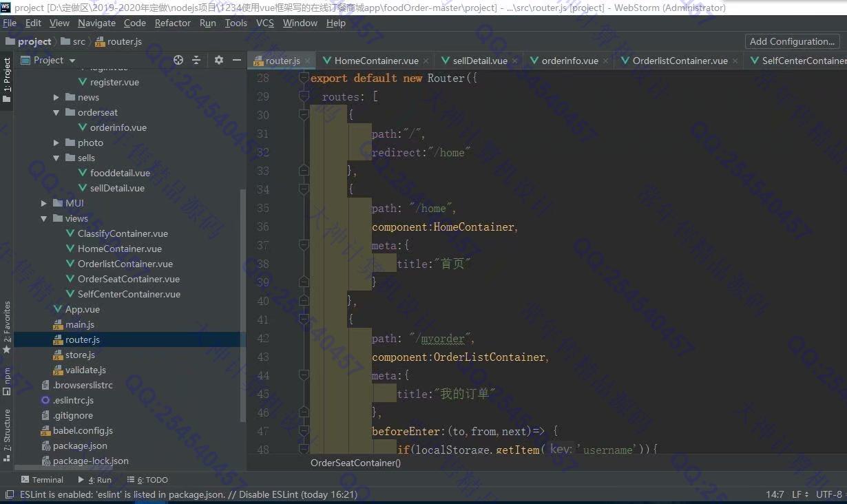
Task: Open the File menu
Action: pos(10,23)
